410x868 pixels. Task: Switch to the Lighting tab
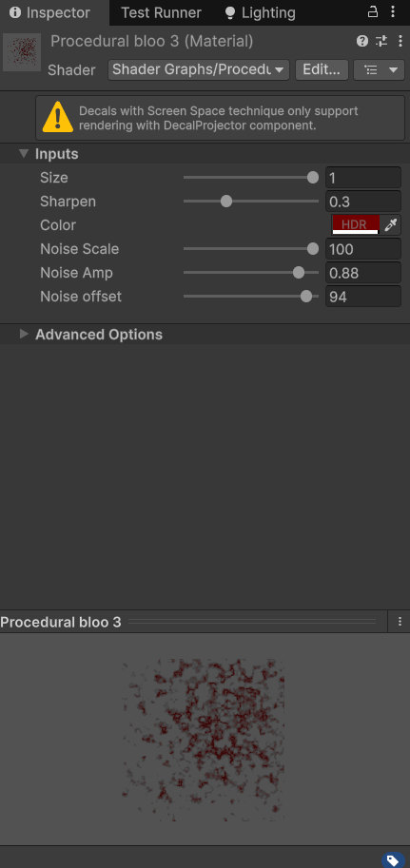point(260,12)
